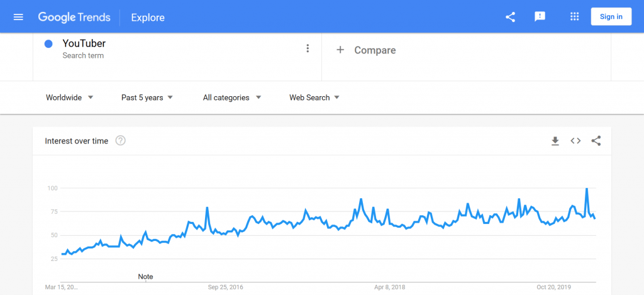Open the hamburger main menu

click(x=18, y=17)
